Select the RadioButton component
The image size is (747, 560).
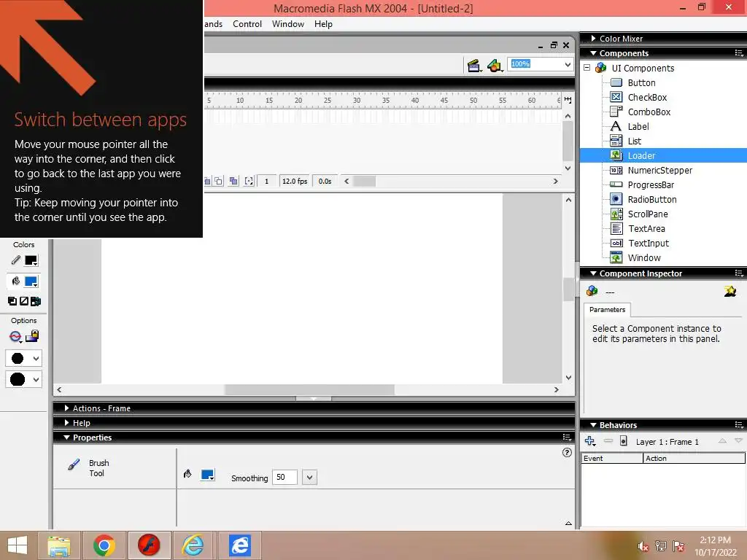651,200
